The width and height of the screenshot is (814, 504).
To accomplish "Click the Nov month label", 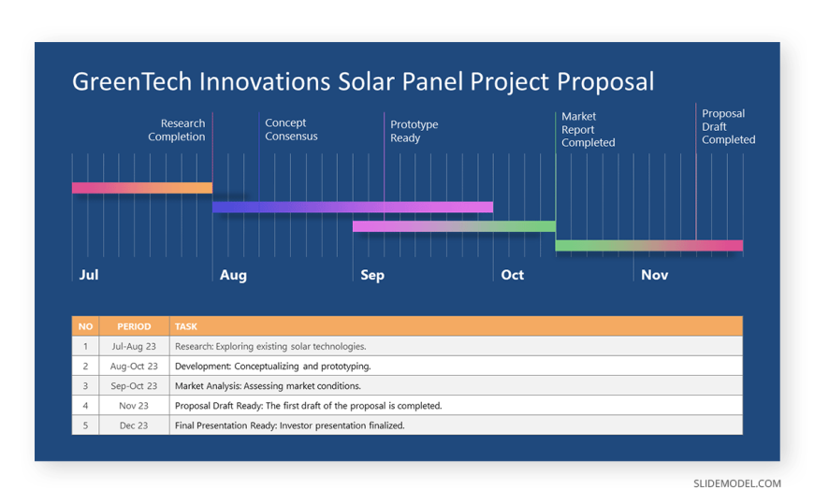I will [655, 275].
